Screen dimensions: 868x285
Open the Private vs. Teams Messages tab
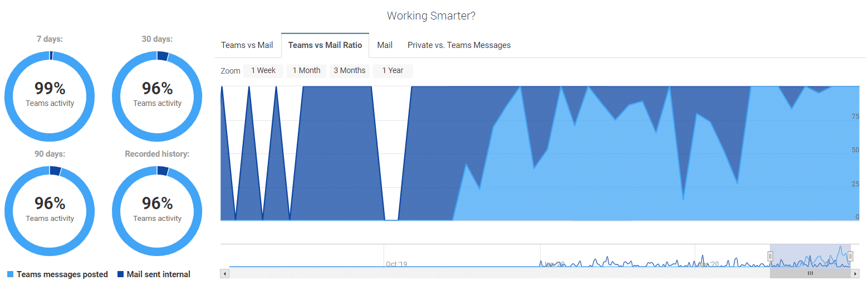[x=459, y=45]
